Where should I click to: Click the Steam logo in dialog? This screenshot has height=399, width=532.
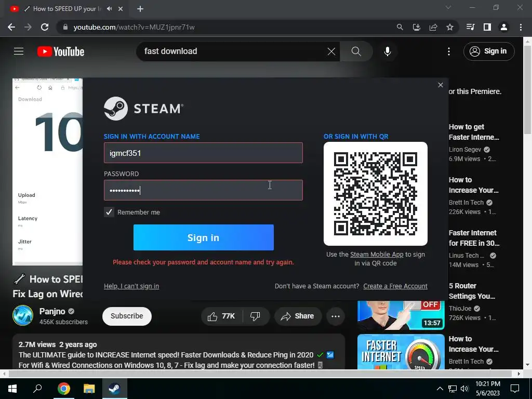(x=143, y=109)
